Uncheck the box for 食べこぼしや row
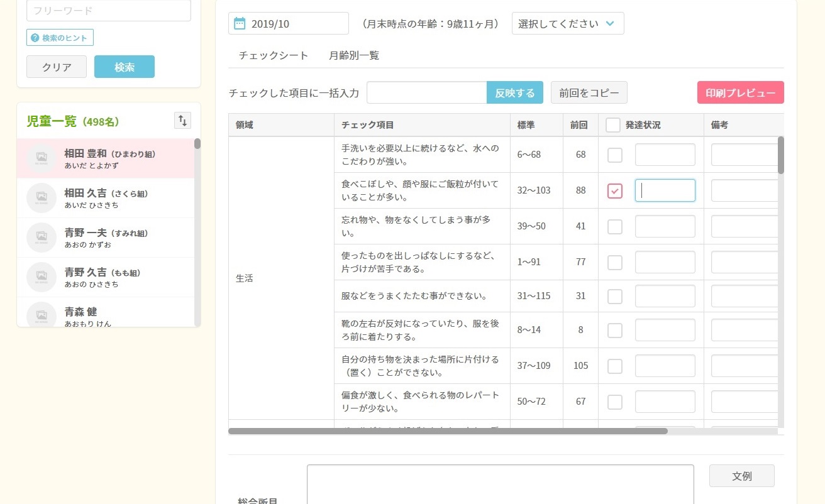Viewport: 825px width, 504px height. point(615,190)
